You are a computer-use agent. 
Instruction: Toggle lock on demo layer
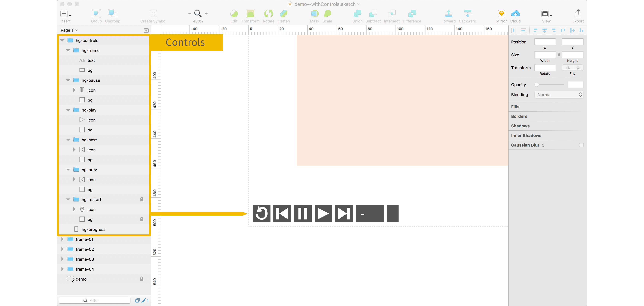(141, 279)
